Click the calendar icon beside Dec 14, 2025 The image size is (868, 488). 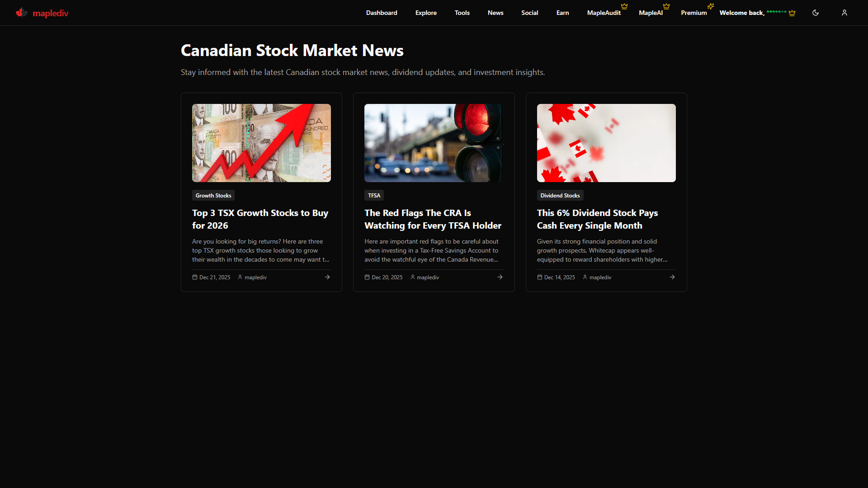tap(540, 277)
